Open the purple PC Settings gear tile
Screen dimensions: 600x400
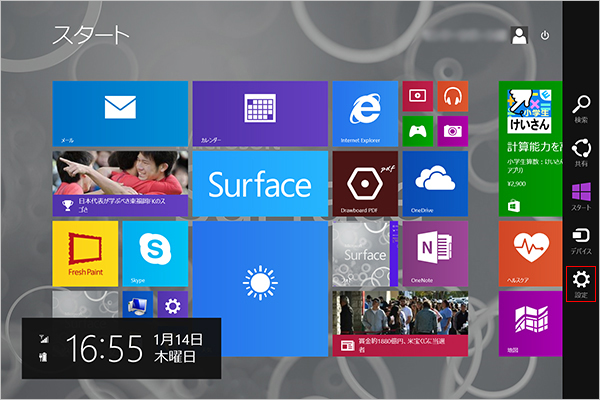(173, 304)
